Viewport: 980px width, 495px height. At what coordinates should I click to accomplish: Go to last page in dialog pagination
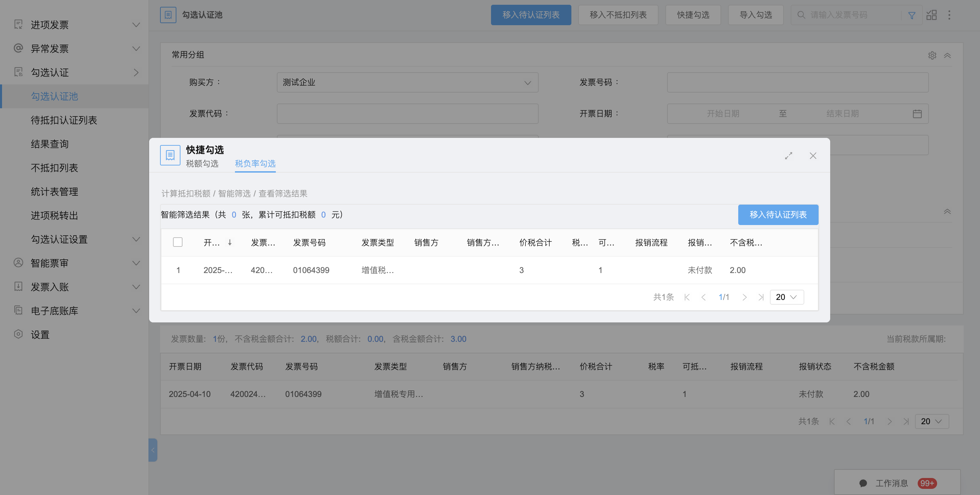tap(761, 297)
